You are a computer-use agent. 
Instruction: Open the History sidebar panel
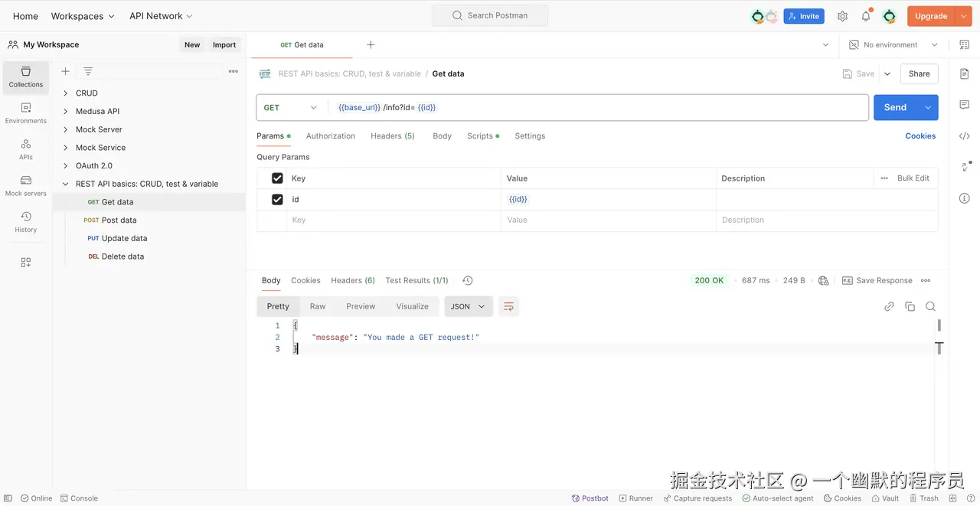point(26,222)
